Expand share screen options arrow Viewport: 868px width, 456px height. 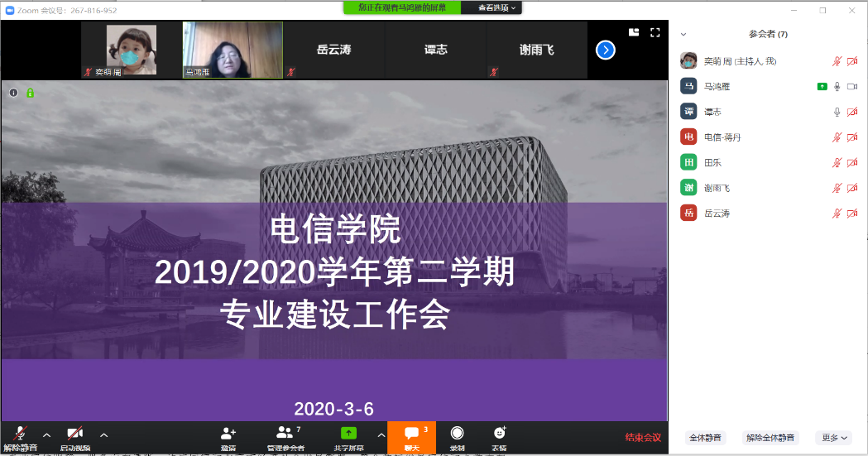pyautogui.click(x=381, y=434)
